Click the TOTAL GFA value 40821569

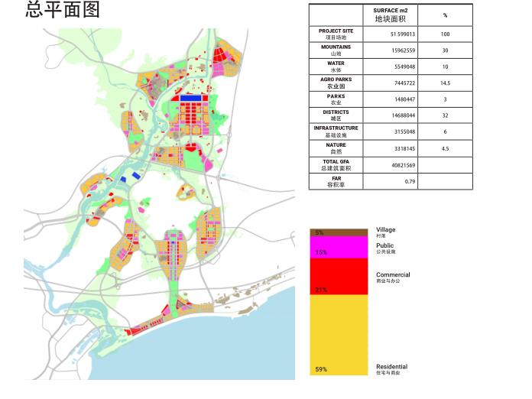402,165
